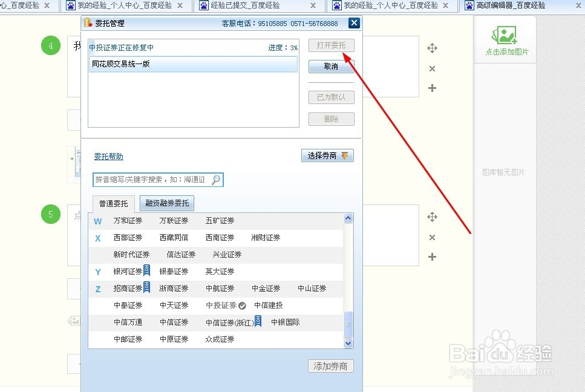Select 中投证券正在修复中 entry

point(193,48)
